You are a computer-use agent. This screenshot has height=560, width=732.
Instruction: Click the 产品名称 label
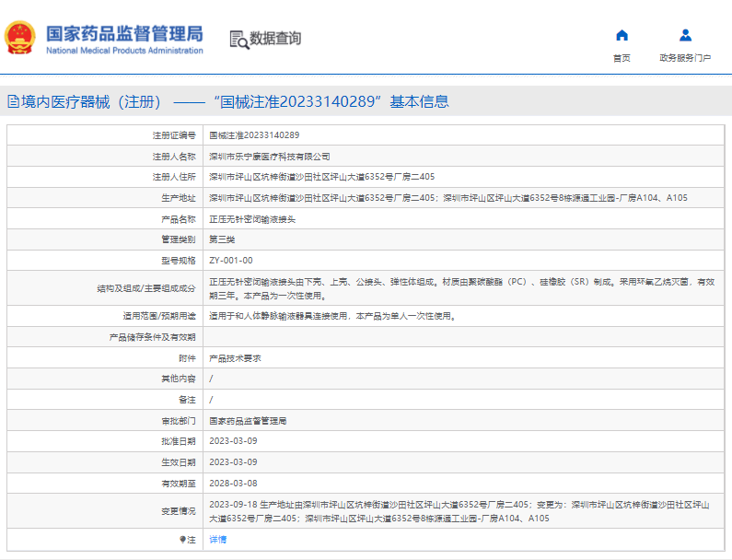[x=179, y=219]
